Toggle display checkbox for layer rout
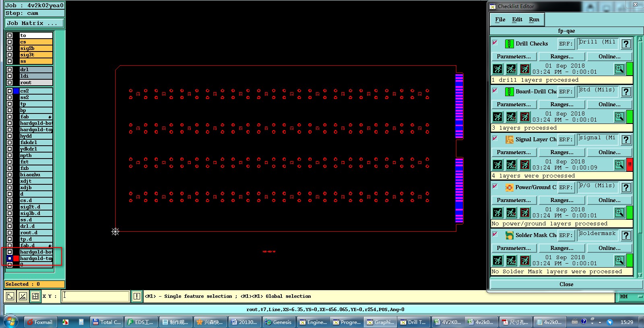Image resolution: width=644 pixels, height=328 pixels. (x=10, y=83)
